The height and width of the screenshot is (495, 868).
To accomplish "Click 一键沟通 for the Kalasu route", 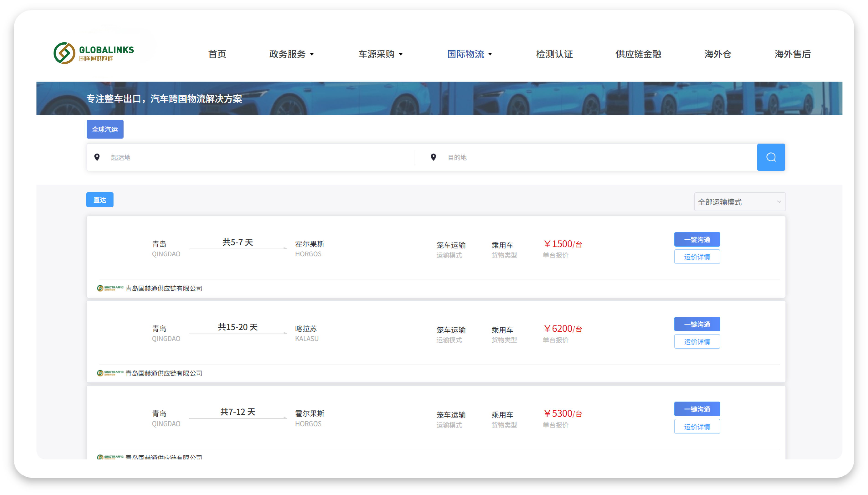I will (x=697, y=324).
